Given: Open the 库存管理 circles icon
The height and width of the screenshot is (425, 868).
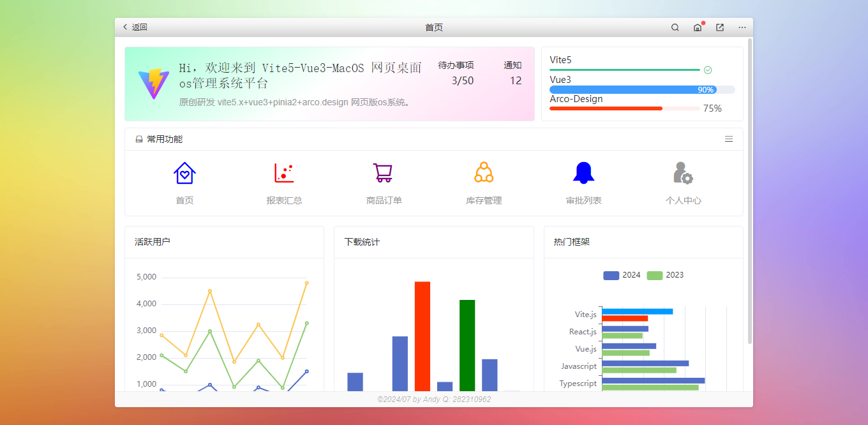Looking at the screenshot, I should [484, 173].
